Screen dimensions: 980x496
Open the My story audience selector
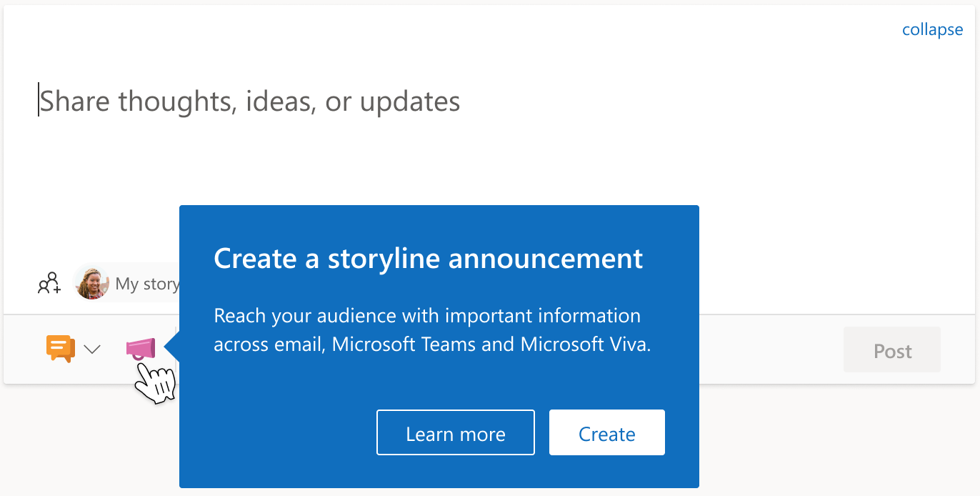click(x=129, y=283)
